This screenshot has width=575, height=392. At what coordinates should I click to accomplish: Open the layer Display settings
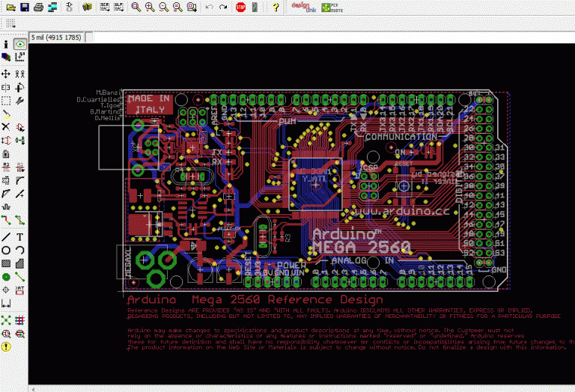point(6,57)
